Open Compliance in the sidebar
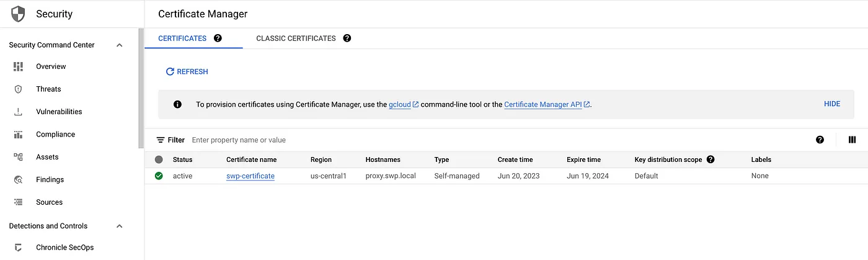Image resolution: width=868 pixels, height=260 pixels. pos(55,135)
